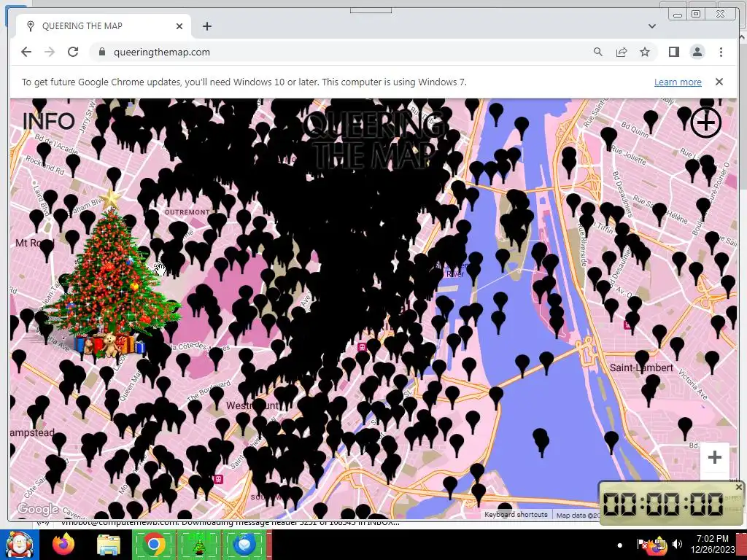Launch Firefox from the taskbar
The width and height of the screenshot is (747, 560).
click(63, 545)
